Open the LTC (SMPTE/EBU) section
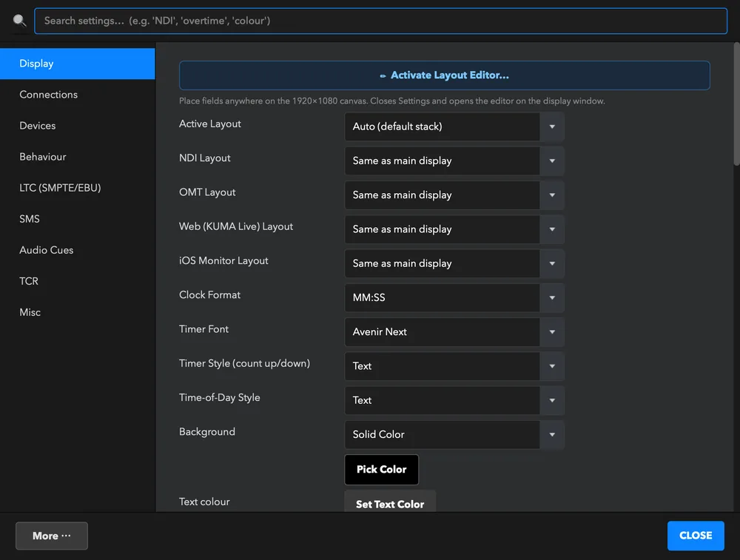This screenshot has height=560, width=740. (78, 188)
